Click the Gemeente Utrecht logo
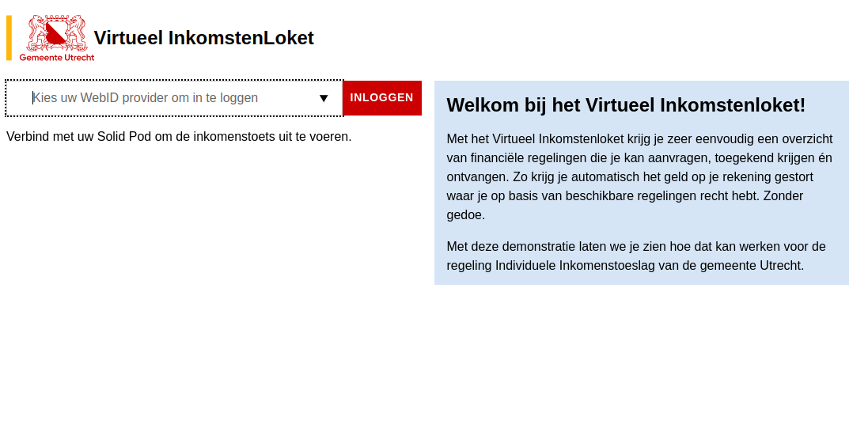Image resolution: width=868 pixels, height=432 pixels. (x=56, y=38)
